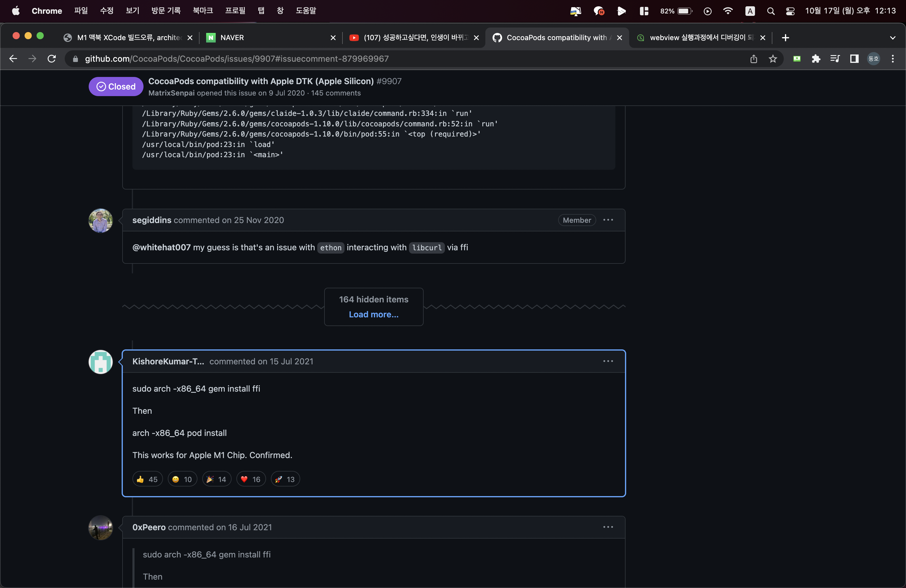The width and height of the screenshot is (906, 588).
Task: Open the 방문 기록 menu
Action: (166, 11)
